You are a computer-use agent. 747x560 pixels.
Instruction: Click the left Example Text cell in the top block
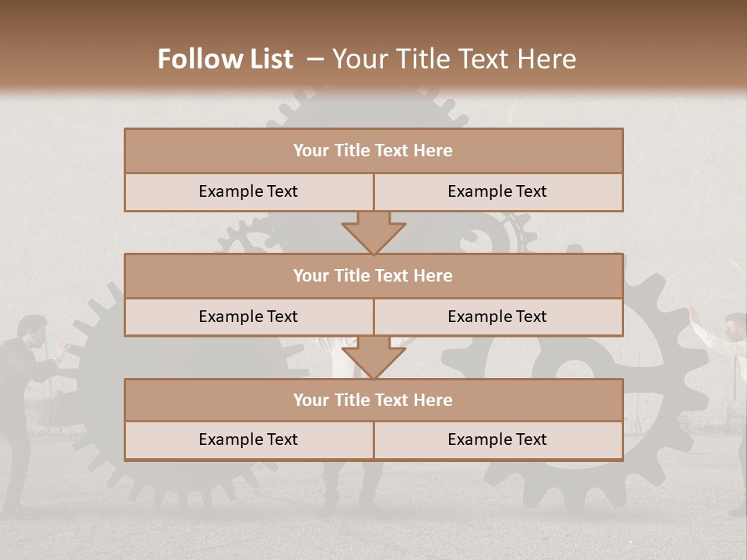point(249,192)
